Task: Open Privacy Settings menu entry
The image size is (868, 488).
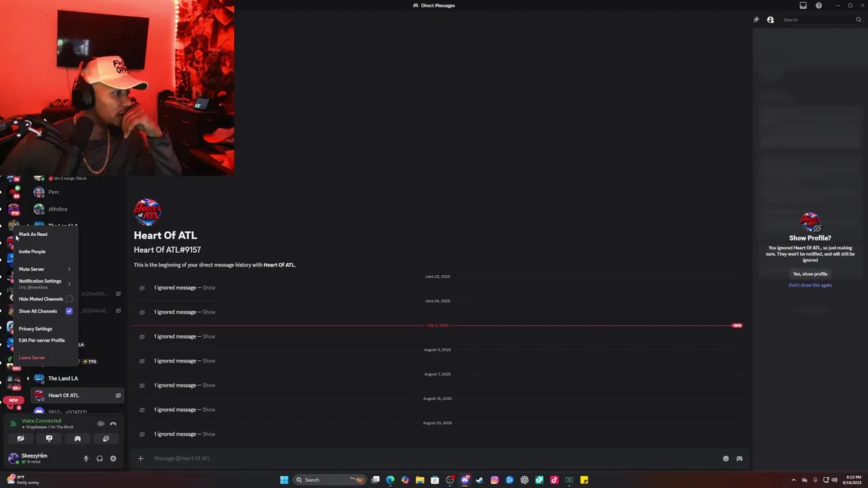Action: pos(35,329)
